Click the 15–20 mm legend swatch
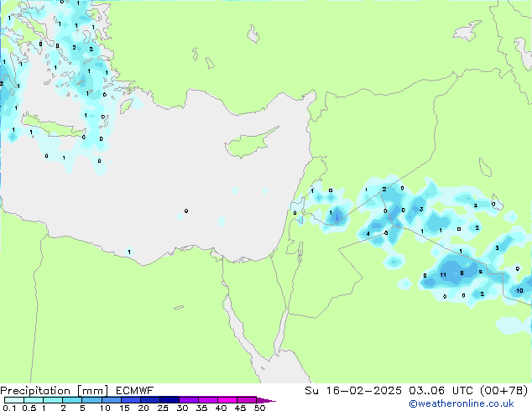 tap(130, 400)
